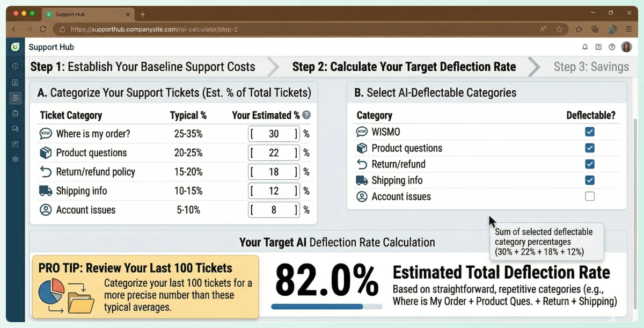Screen dimensions: 644x328
Task: Open the clipboard icon in left sidebar
Action: (x=15, y=113)
